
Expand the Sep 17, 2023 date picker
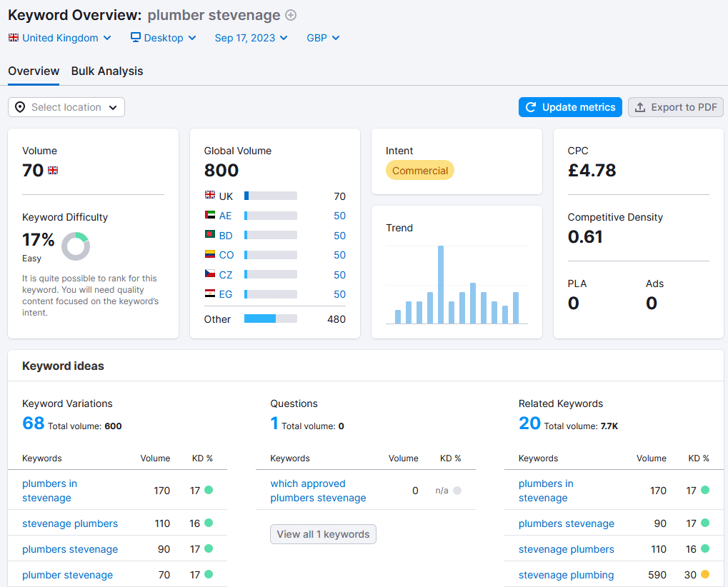point(251,38)
